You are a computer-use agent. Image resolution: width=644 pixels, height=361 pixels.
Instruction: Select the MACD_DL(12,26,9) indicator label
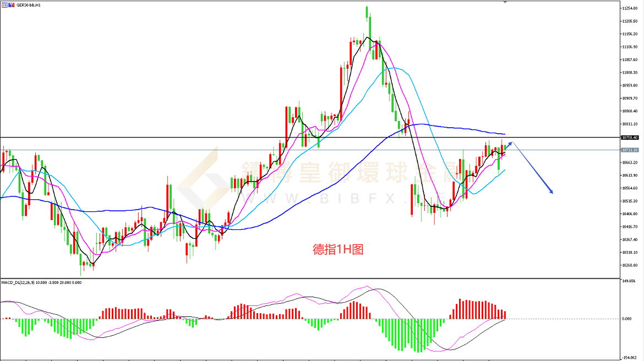click(x=41, y=282)
